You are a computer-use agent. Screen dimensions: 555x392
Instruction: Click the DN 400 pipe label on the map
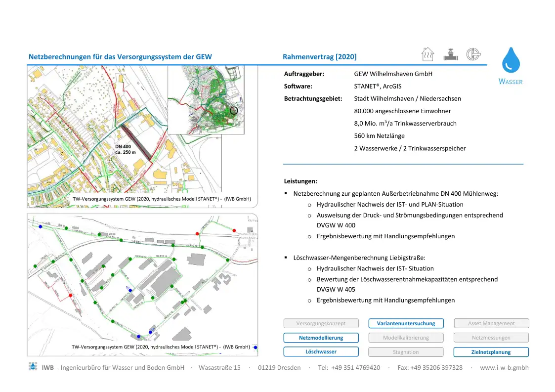pos(125,149)
